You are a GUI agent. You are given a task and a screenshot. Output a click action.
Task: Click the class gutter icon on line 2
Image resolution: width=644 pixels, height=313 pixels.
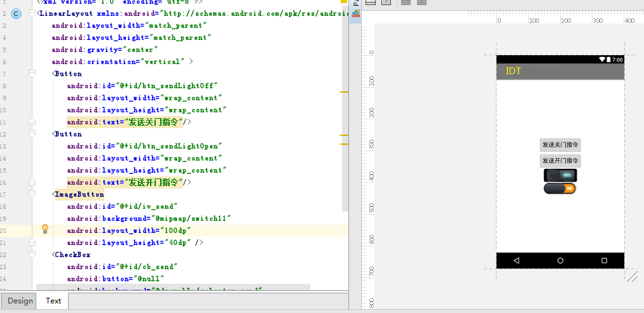click(x=16, y=13)
